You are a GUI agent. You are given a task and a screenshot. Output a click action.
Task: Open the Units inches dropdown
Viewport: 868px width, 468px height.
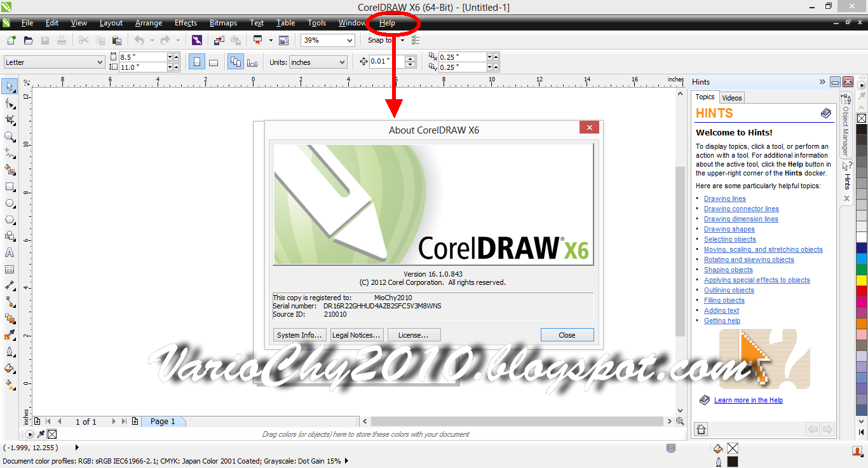click(x=342, y=62)
